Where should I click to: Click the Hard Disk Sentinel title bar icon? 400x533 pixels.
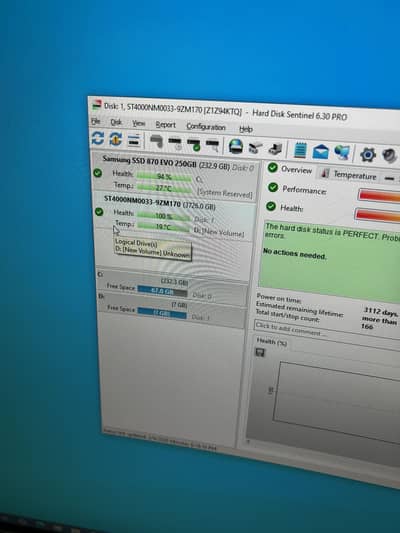click(97, 105)
